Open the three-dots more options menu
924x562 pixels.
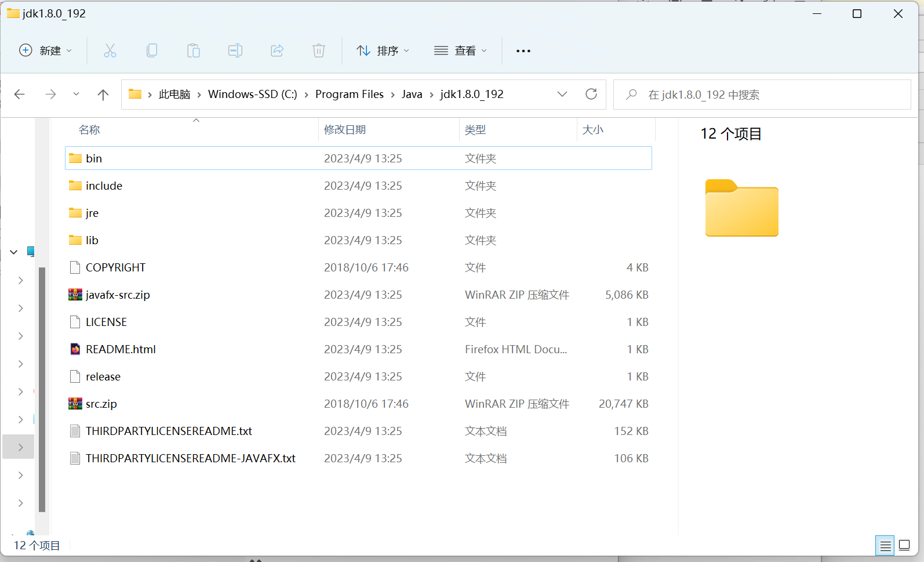click(523, 51)
